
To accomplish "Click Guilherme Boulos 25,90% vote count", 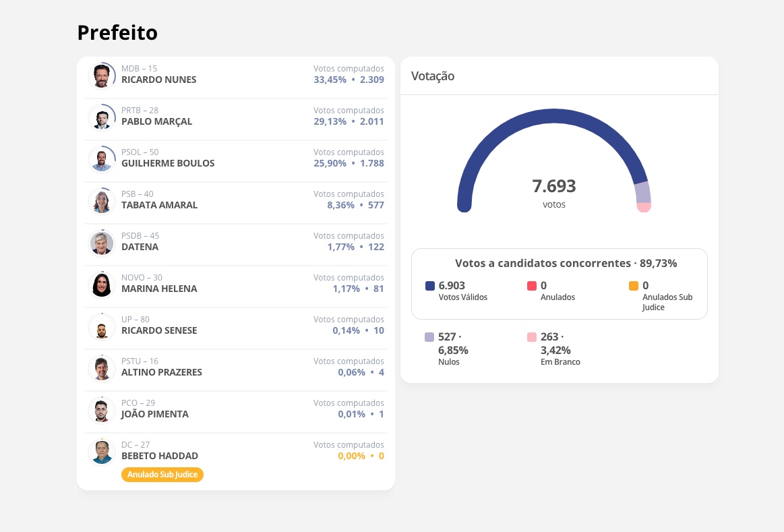I will 349,163.
